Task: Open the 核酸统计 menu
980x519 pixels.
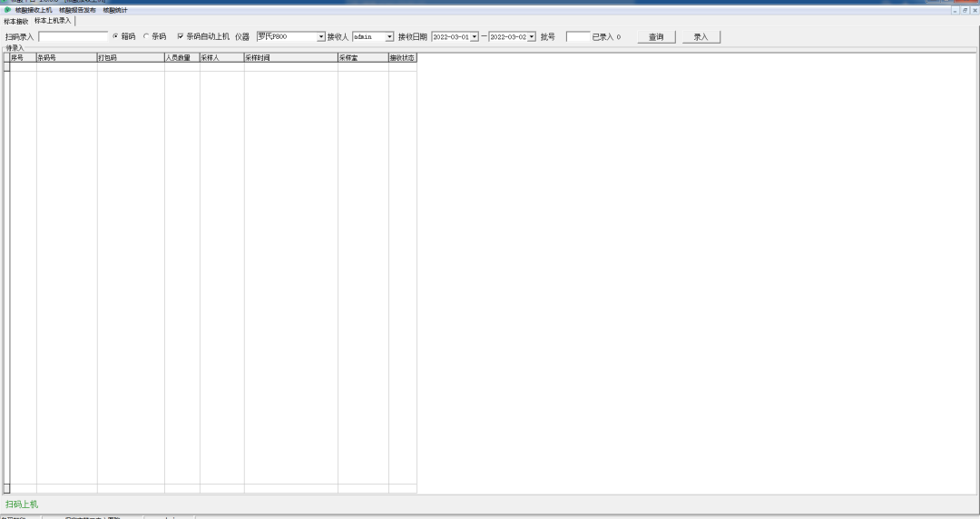Action: coord(115,10)
